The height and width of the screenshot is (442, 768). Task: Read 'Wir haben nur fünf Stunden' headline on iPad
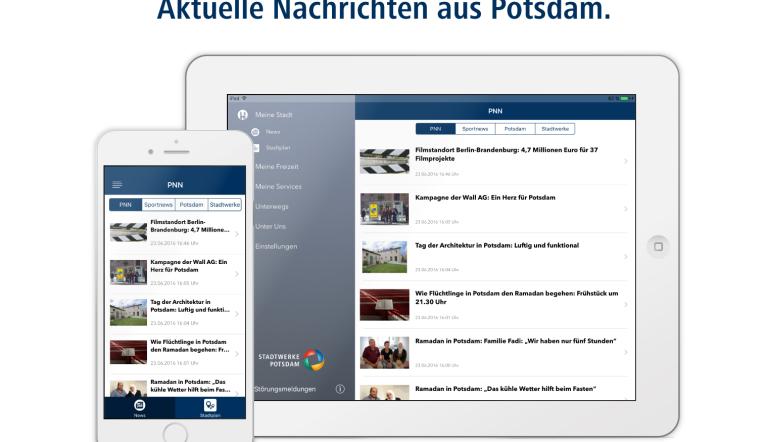(x=516, y=341)
